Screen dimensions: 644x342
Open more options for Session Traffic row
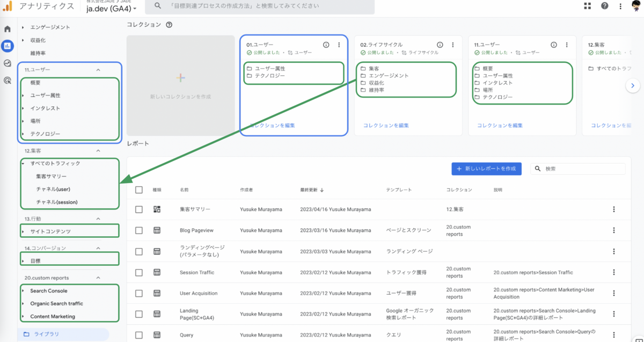614,272
